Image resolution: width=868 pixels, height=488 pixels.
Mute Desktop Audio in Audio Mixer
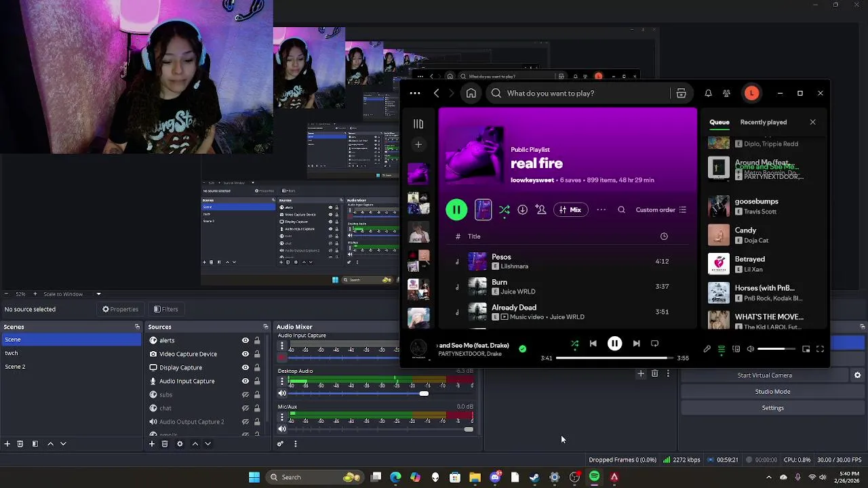282,393
